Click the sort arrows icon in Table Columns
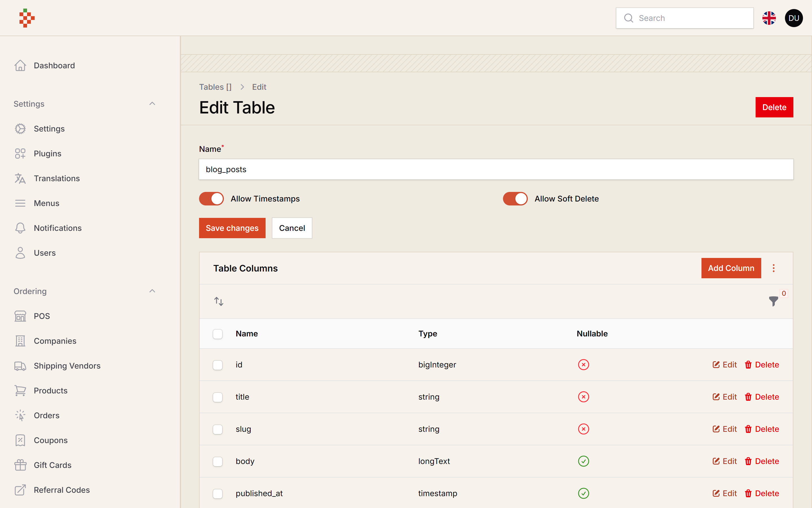812x508 pixels. tap(219, 301)
